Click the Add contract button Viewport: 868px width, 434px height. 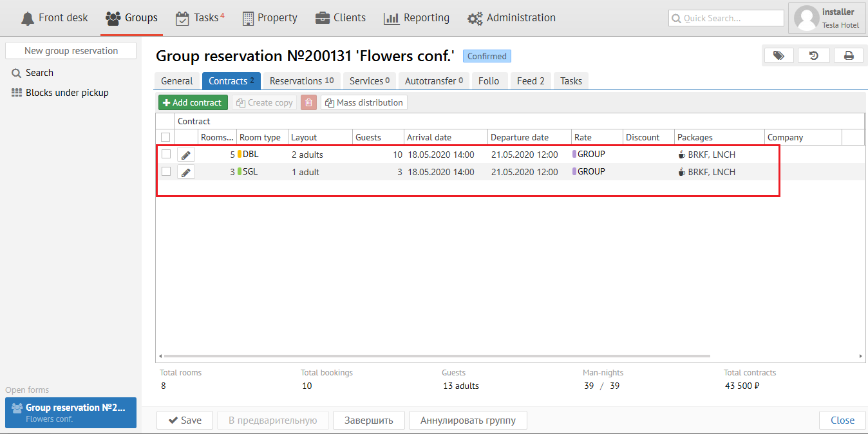[x=193, y=102]
